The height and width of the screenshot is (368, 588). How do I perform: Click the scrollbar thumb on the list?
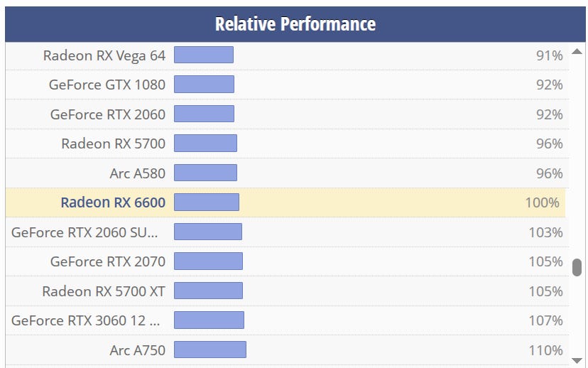(x=577, y=267)
